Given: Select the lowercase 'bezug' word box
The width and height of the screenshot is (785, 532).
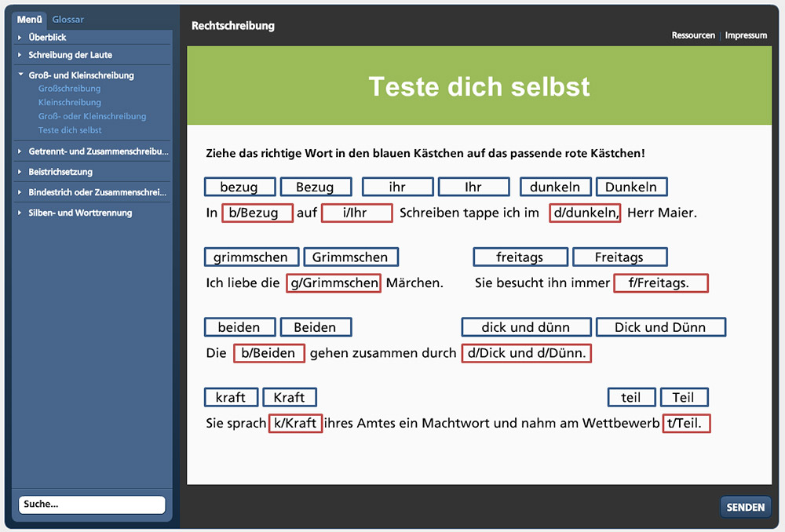Looking at the screenshot, I should click(239, 187).
